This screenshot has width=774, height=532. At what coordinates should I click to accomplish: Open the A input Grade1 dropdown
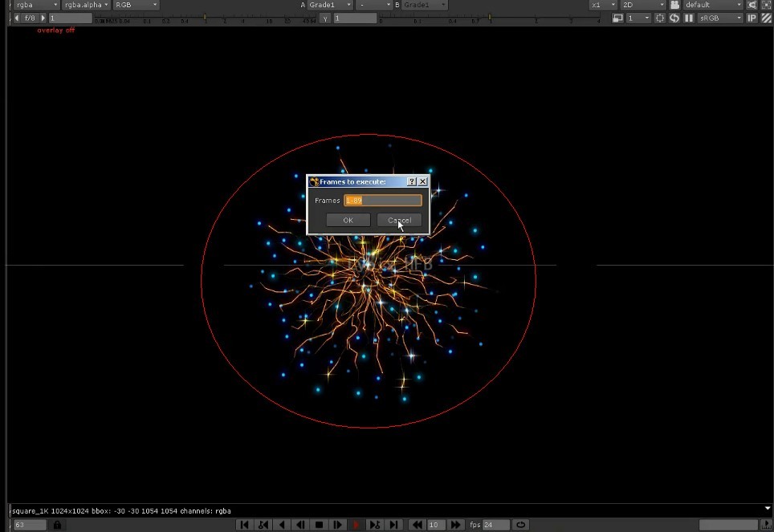[x=330, y=5]
